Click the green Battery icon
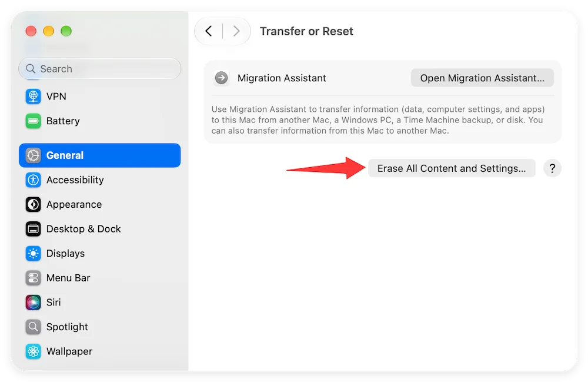The image size is (588, 382). [x=33, y=121]
